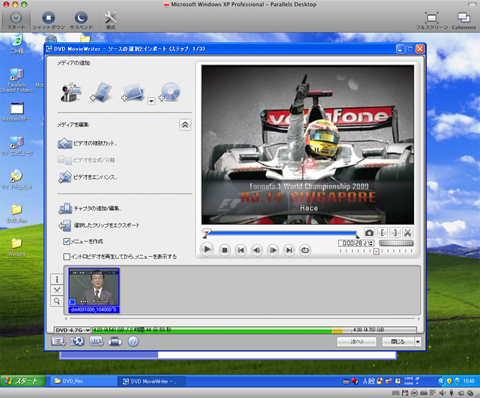Capture video from camcorder icon
The height and width of the screenshot is (398, 480).
(x=71, y=92)
